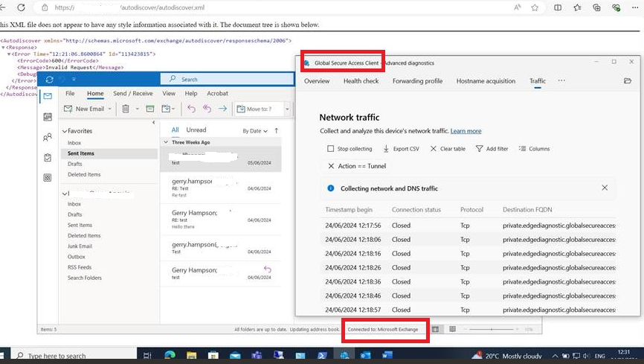Open Hostname acquisition tab
Viewport: 644px width, 364px height.
tap(486, 81)
